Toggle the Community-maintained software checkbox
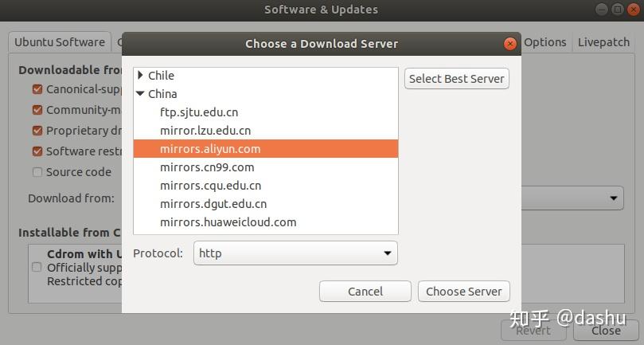 click(x=37, y=110)
